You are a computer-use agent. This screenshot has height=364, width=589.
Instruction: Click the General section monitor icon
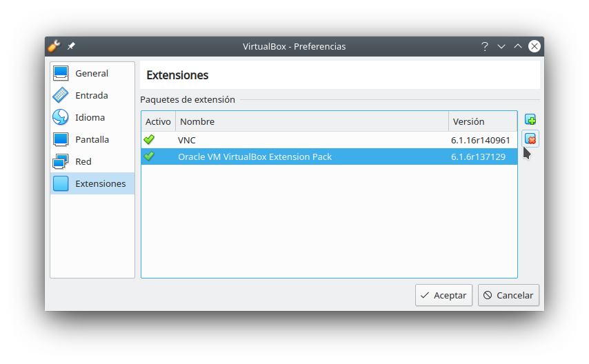(x=61, y=73)
